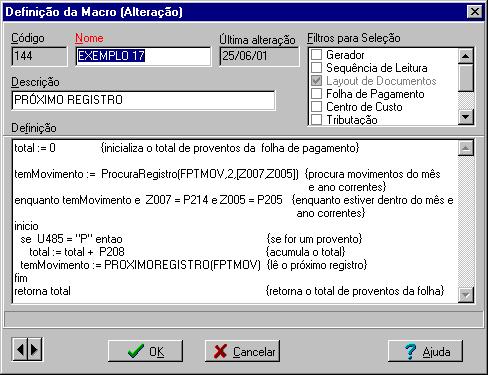Go to next macro record arrow
The height and width of the screenshot is (375, 488).
coord(34,349)
